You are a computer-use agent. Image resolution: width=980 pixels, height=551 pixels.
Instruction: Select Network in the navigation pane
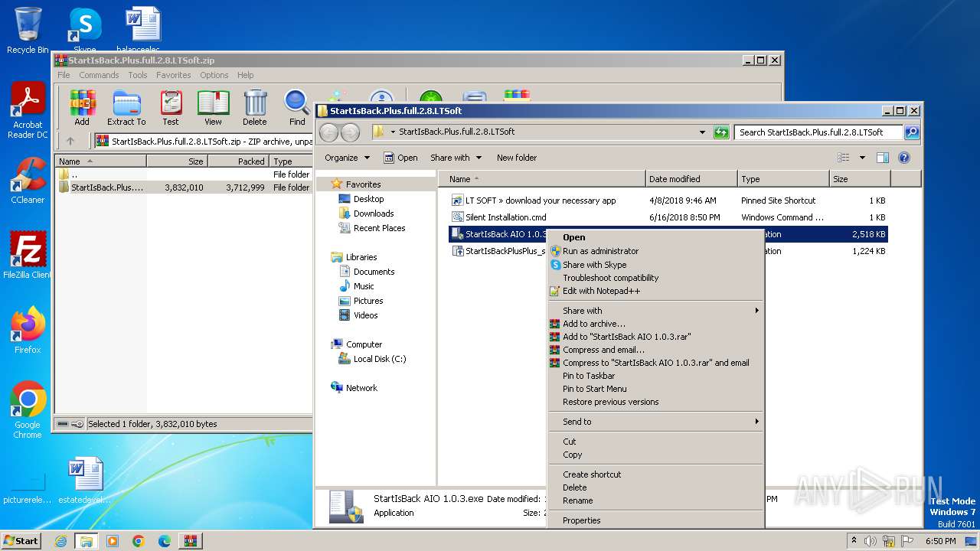click(x=361, y=388)
